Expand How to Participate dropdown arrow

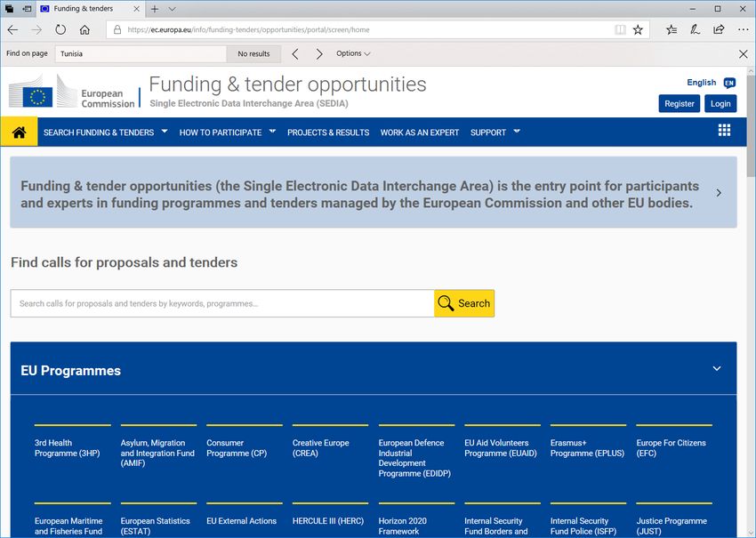coord(272,131)
